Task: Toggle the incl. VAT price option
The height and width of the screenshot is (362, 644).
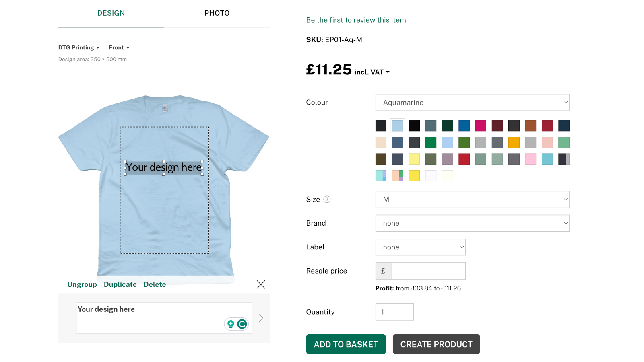Action: point(372,72)
